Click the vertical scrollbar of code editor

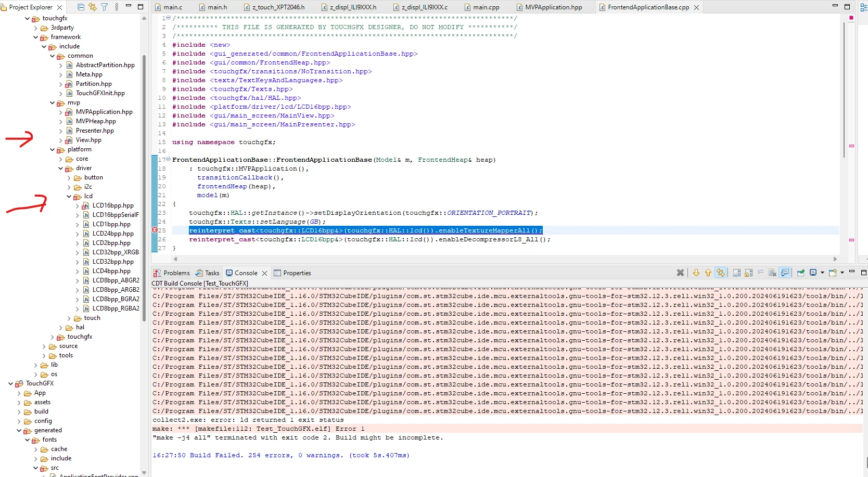[x=843, y=89]
